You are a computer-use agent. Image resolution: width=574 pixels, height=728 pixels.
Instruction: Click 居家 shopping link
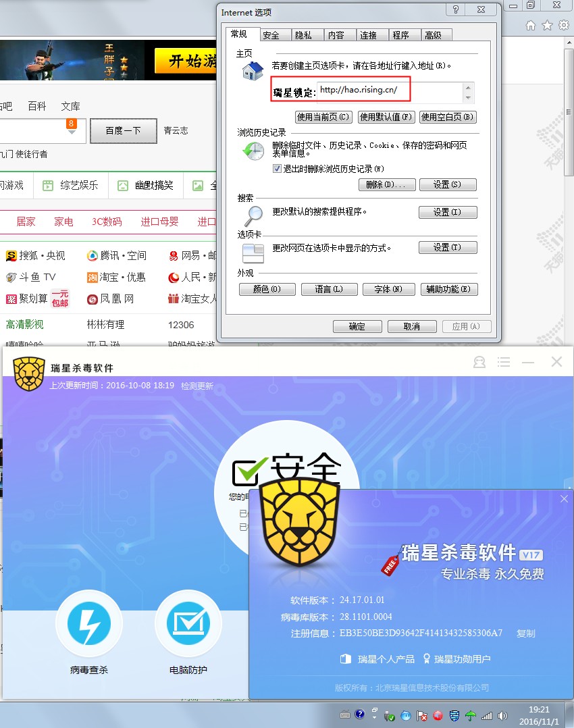click(26, 222)
